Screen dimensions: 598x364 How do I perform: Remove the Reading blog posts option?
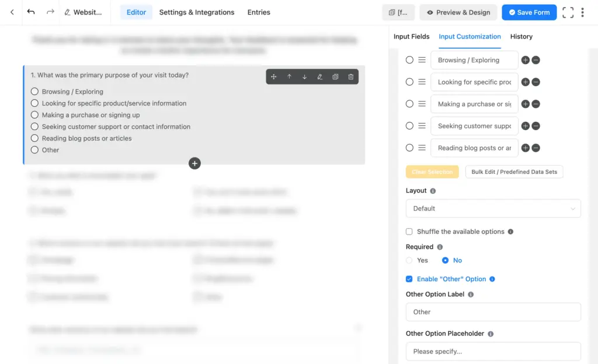(536, 148)
